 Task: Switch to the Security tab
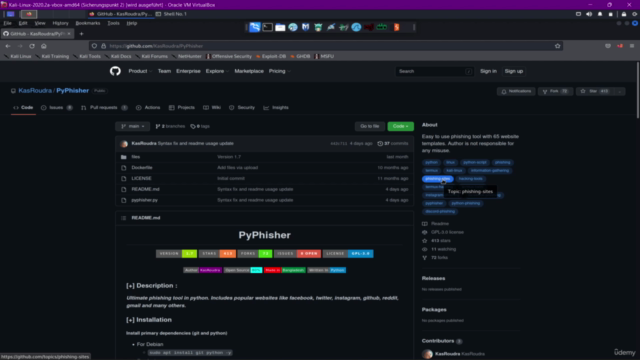click(x=242, y=108)
